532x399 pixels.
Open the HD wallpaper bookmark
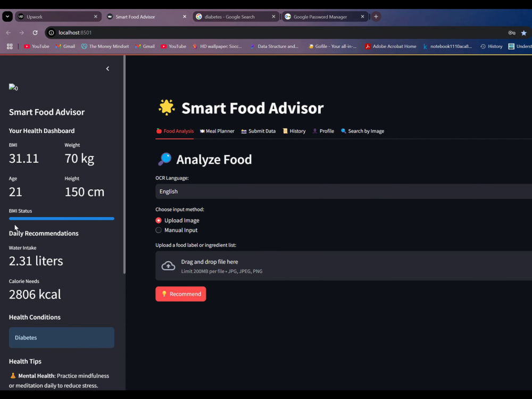tap(217, 46)
